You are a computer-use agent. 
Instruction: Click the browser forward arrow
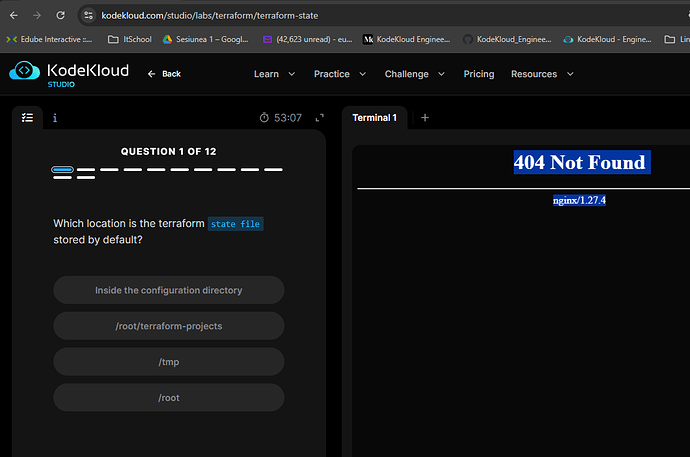(x=37, y=15)
